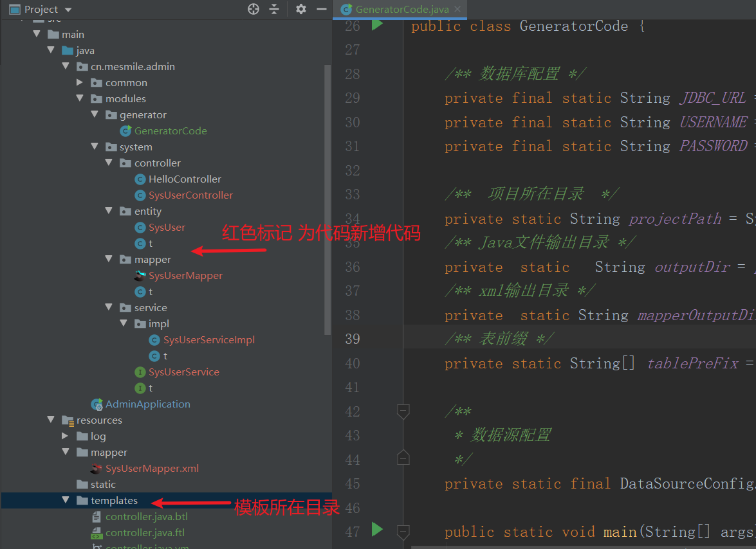Select SysUserMapper.xml in resources mapper
Image resolution: width=756 pixels, height=549 pixels.
(152, 468)
